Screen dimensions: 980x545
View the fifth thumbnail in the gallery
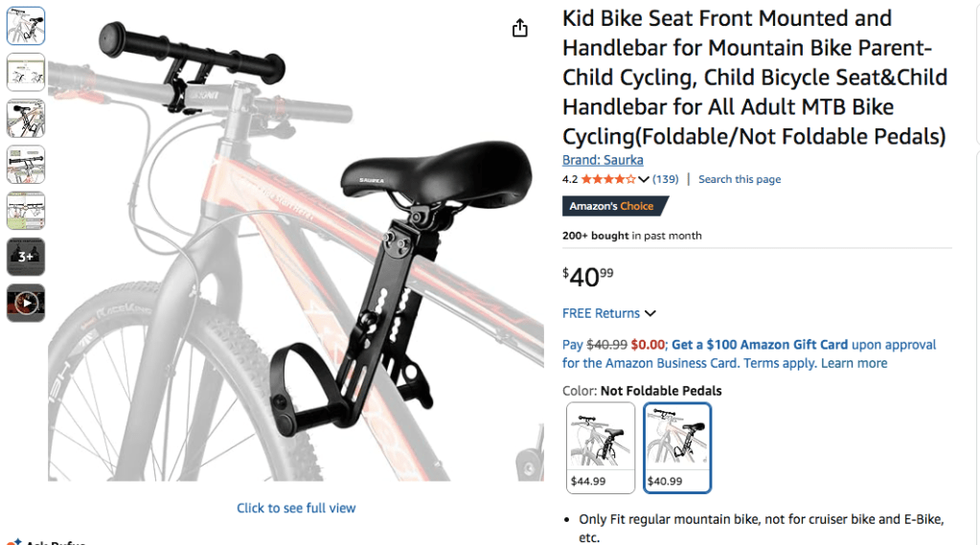[26, 211]
